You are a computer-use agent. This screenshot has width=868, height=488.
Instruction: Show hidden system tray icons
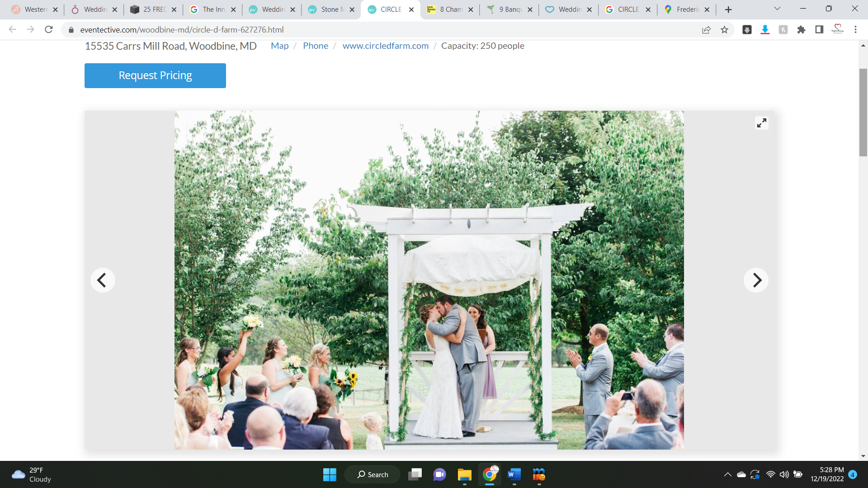click(727, 474)
